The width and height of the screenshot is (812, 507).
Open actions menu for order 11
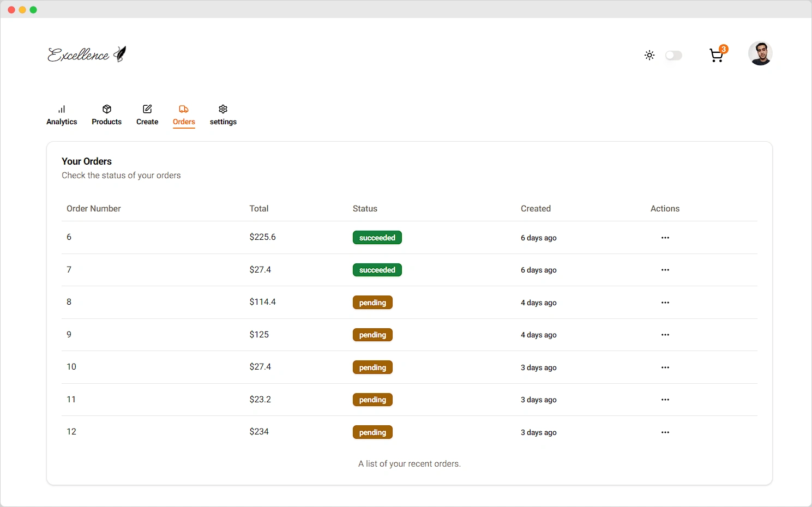665,400
